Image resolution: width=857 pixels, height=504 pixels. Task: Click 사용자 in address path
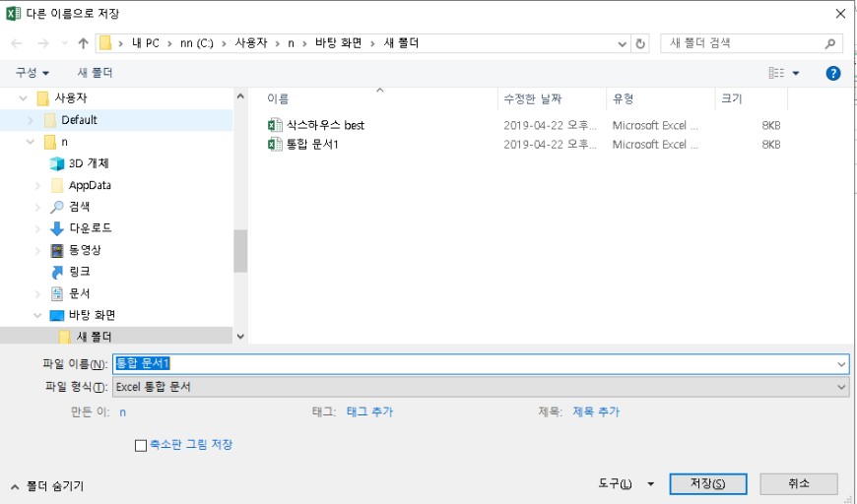coord(251,43)
